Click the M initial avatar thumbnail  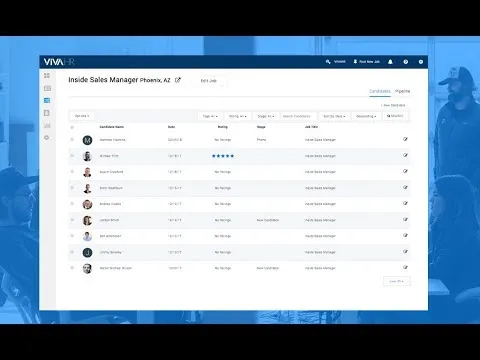click(87, 140)
